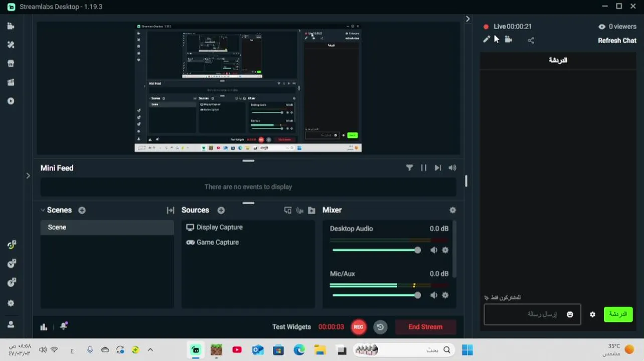644x361 pixels.
Task: Select the Scene item in Scenes list
Action: pyautogui.click(x=107, y=227)
